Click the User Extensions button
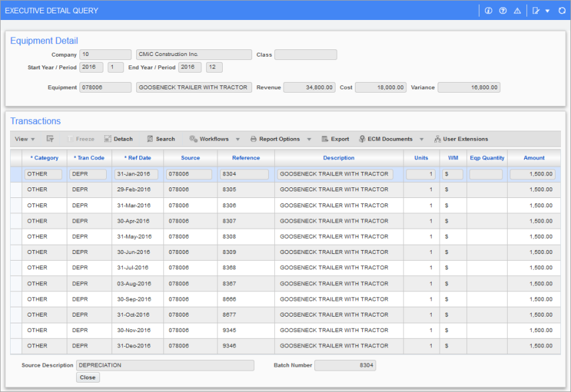The image size is (571, 392). pyautogui.click(x=461, y=139)
